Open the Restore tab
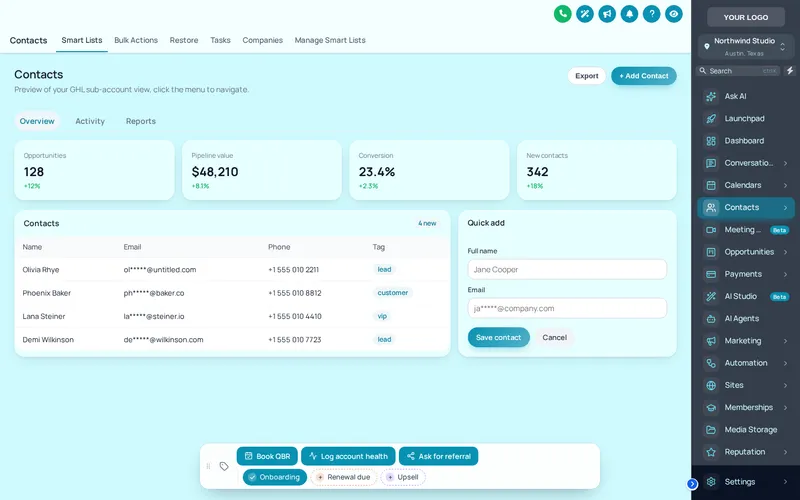Viewport: 800px width, 500px height. coord(184,40)
